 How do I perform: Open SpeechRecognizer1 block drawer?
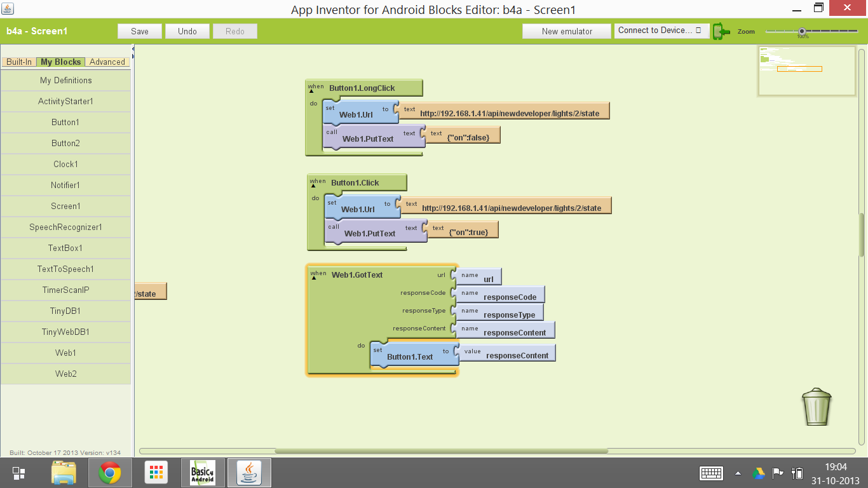pos(65,227)
